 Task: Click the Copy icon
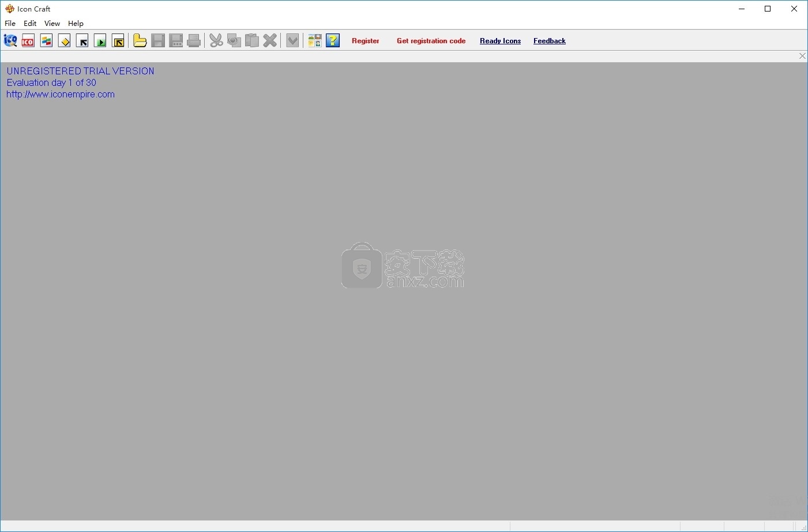[x=234, y=40]
